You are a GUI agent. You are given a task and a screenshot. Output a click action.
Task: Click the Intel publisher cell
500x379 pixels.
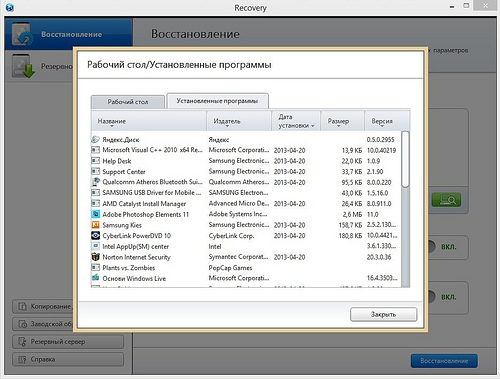[215, 246]
